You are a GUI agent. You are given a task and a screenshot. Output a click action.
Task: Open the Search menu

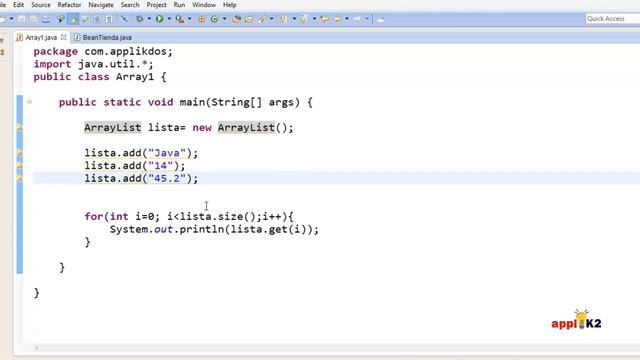[x=130, y=5]
